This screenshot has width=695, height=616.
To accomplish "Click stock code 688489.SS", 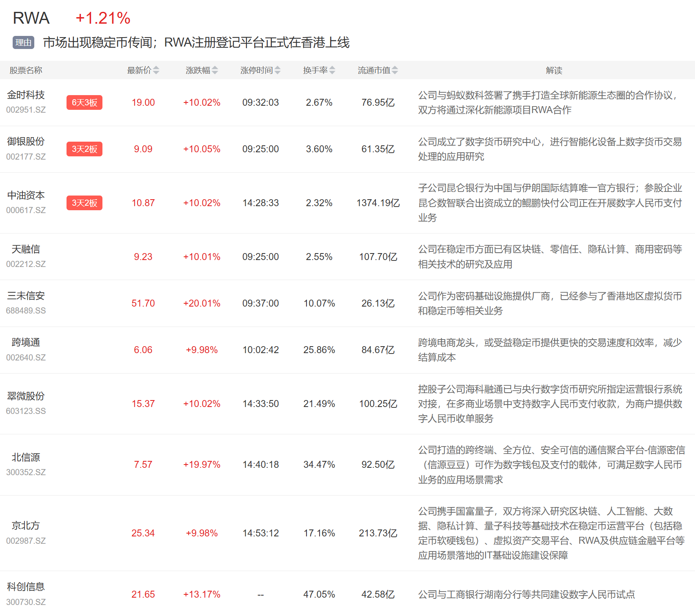I will 26,311.
